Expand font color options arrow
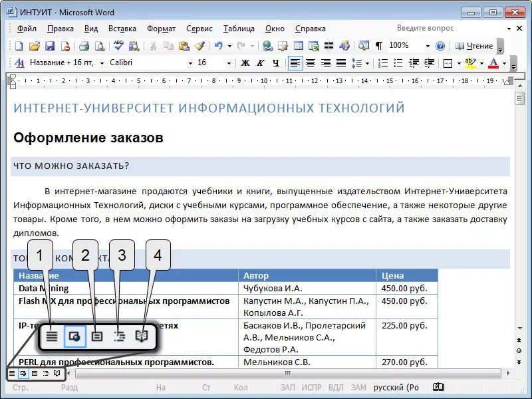The height and width of the screenshot is (399, 532). [x=504, y=63]
